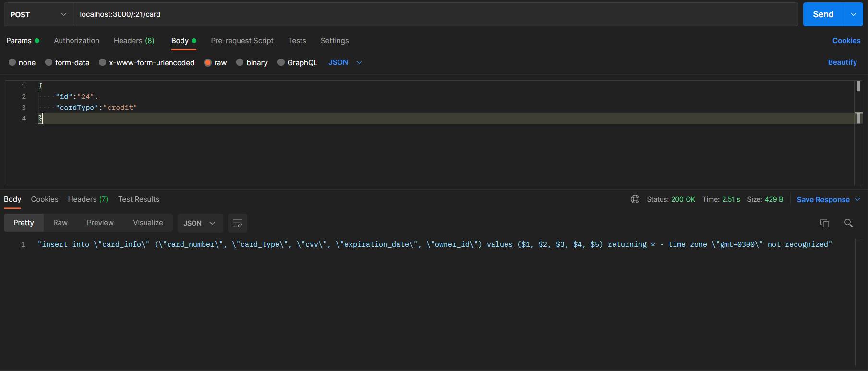Switch to response Body tab
Viewport: 868px width, 371px height.
point(12,199)
